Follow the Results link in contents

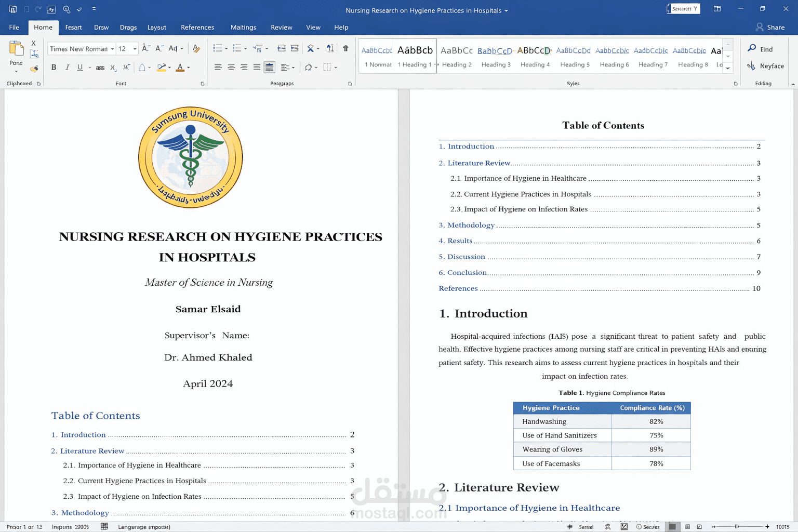click(x=456, y=241)
